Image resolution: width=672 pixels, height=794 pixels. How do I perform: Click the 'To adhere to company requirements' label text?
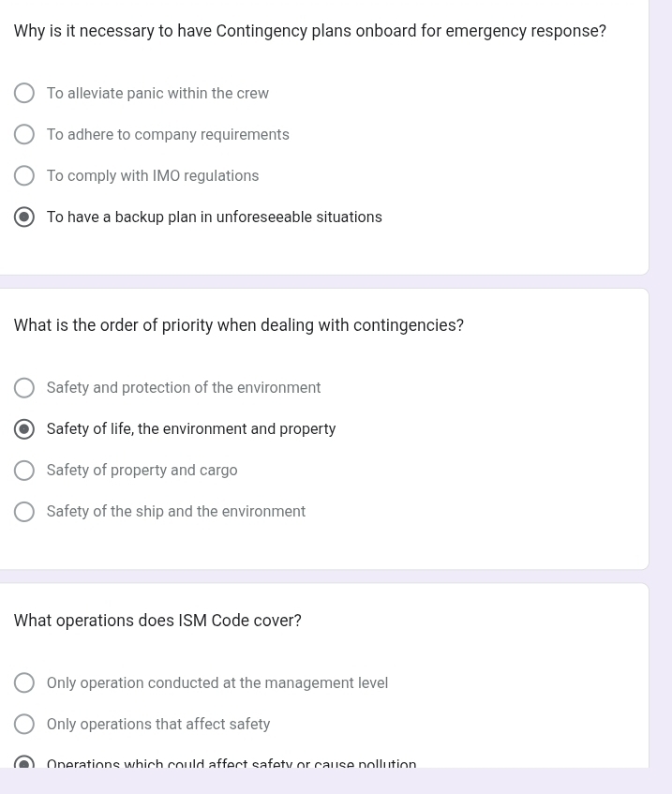(168, 135)
